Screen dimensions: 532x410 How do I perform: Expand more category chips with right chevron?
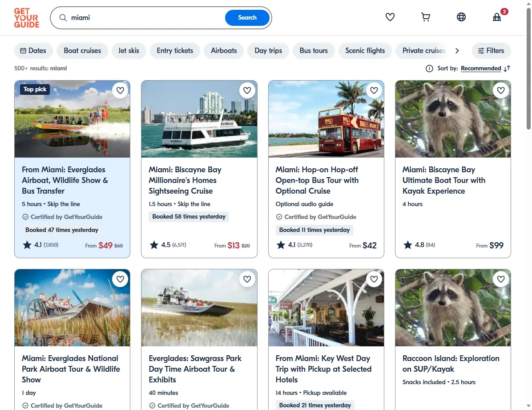(x=457, y=51)
